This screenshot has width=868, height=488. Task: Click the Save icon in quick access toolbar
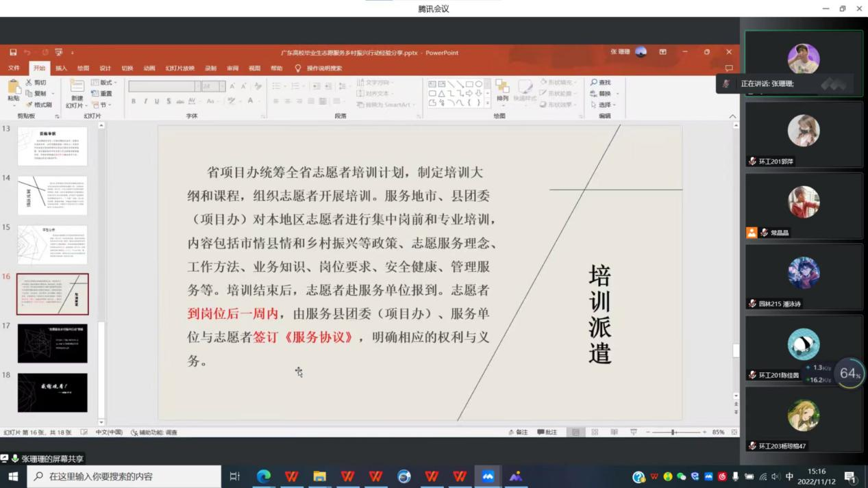point(13,52)
